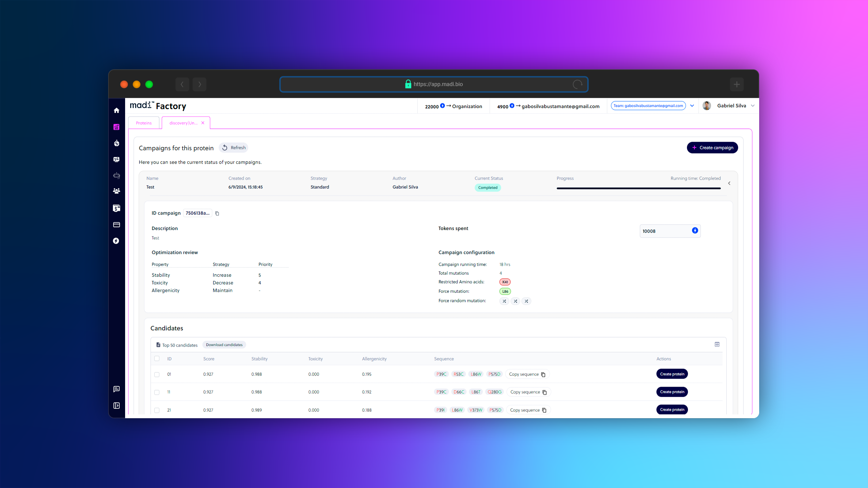
Task: Click the 4900 personal token balance
Action: (x=548, y=106)
